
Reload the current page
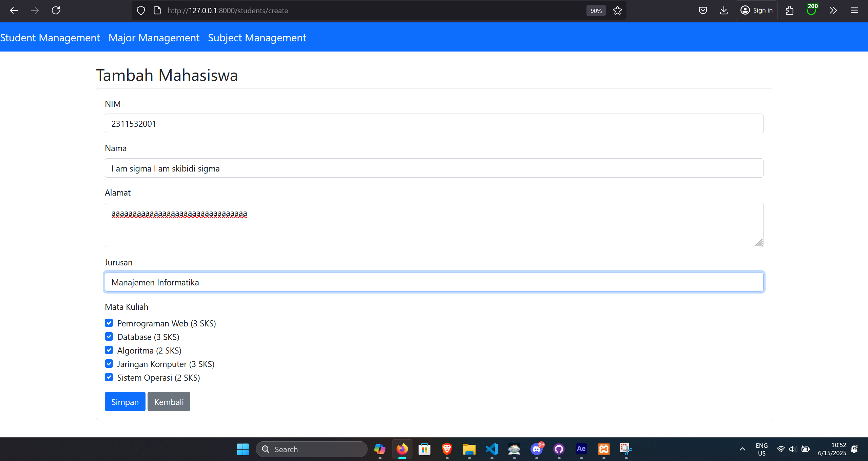56,11
